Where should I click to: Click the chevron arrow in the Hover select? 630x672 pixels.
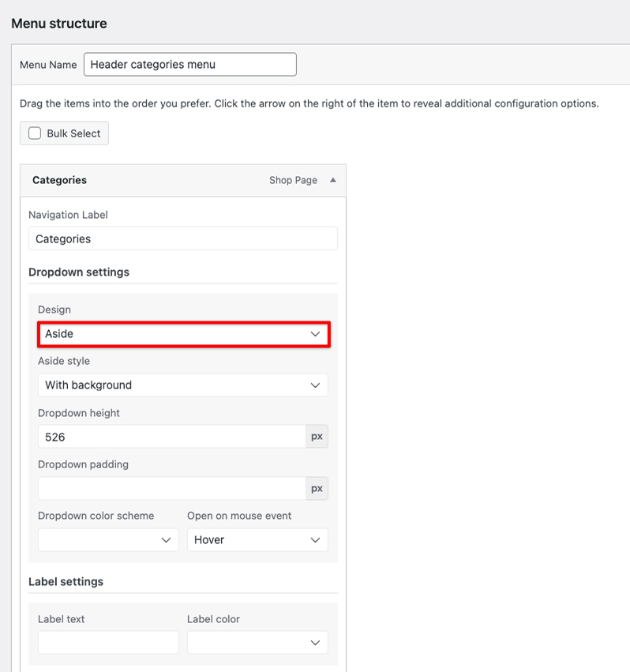pos(315,540)
